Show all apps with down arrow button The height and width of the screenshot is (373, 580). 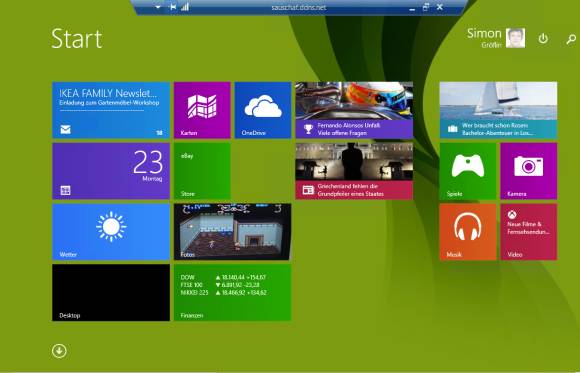coord(59,351)
